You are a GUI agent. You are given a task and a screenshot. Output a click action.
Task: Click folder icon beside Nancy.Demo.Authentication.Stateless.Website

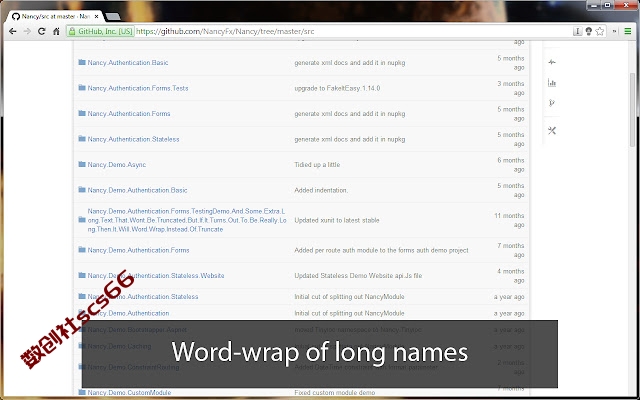[x=82, y=275]
